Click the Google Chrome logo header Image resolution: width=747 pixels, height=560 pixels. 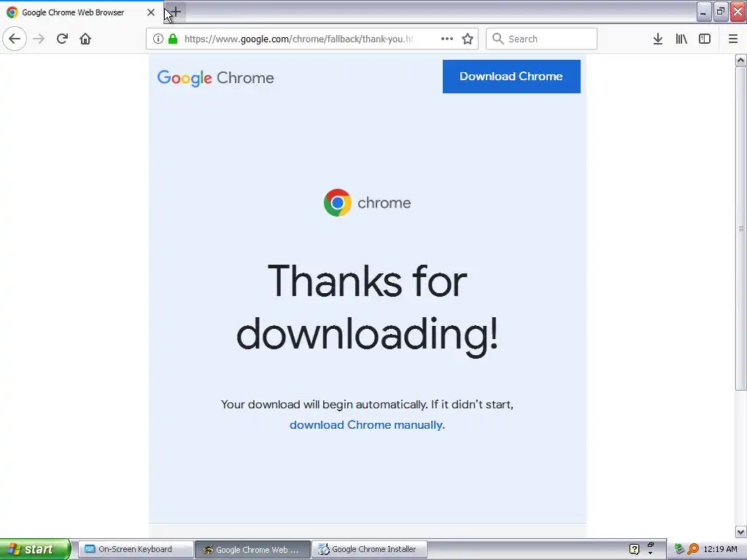[215, 77]
